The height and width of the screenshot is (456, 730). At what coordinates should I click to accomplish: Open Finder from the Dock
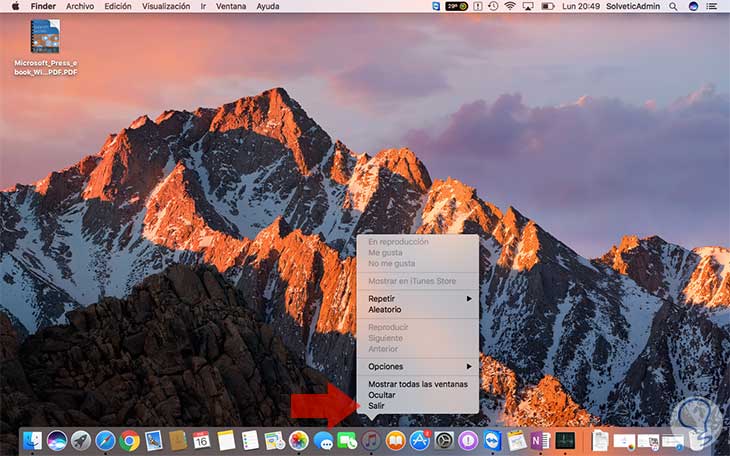coord(33,440)
